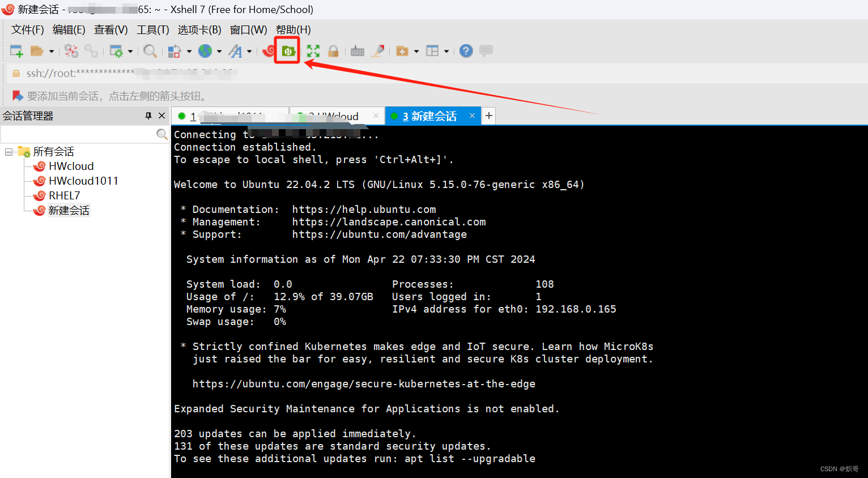The width and height of the screenshot is (868, 478).
Task: Click IPv4 address 192.168.0.165 text
Action: 576,309
